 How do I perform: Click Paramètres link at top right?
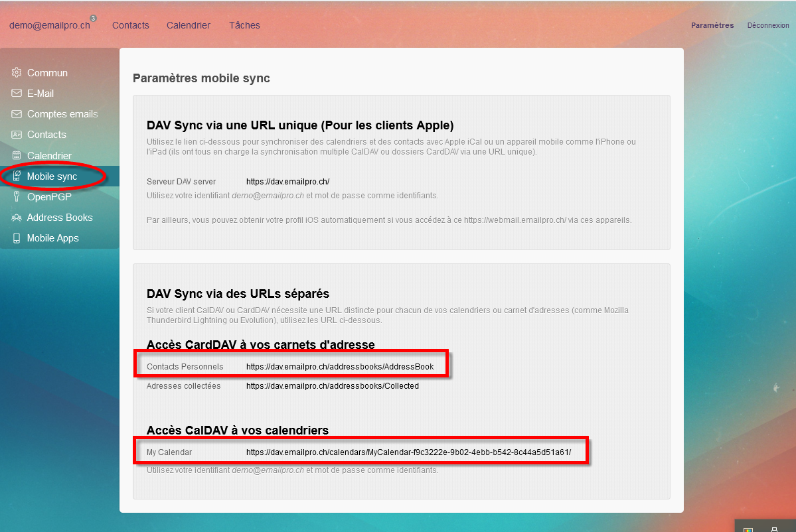(x=712, y=25)
